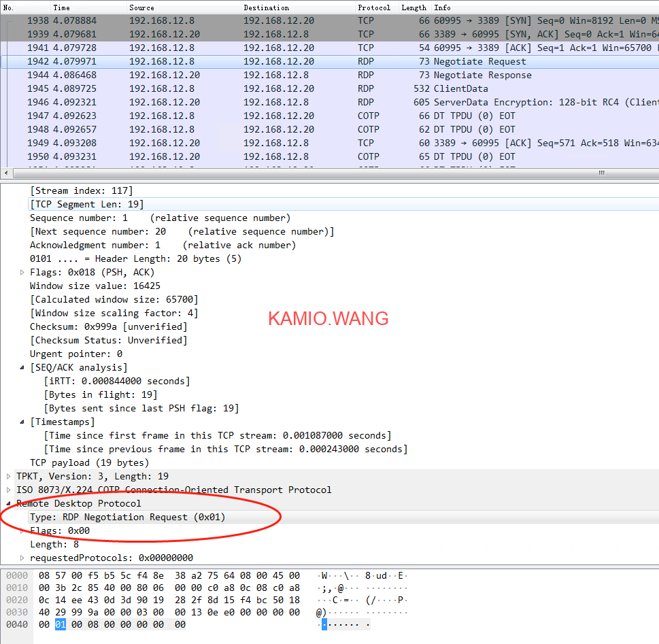659x644 pixels.
Task: Click the Source column header
Action: [x=141, y=7]
